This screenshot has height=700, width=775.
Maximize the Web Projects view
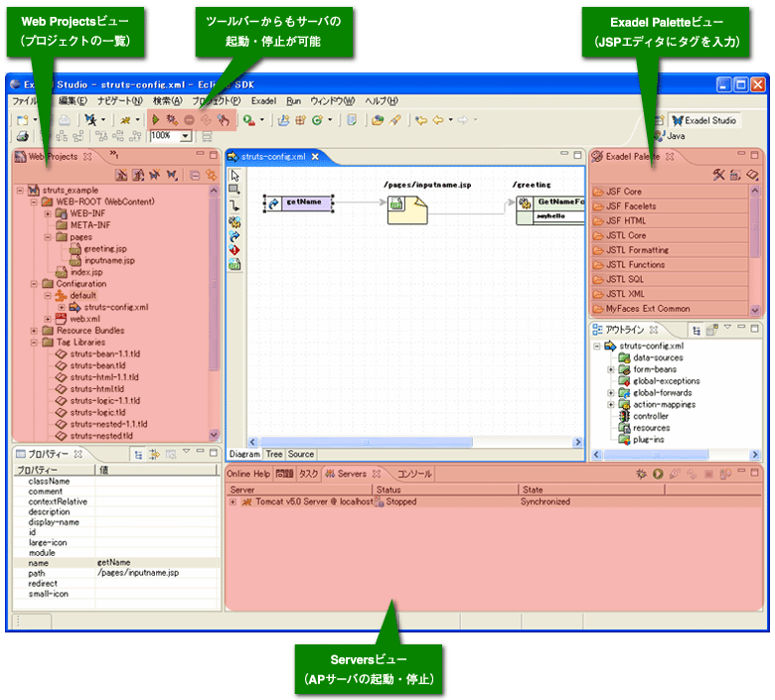point(213,155)
